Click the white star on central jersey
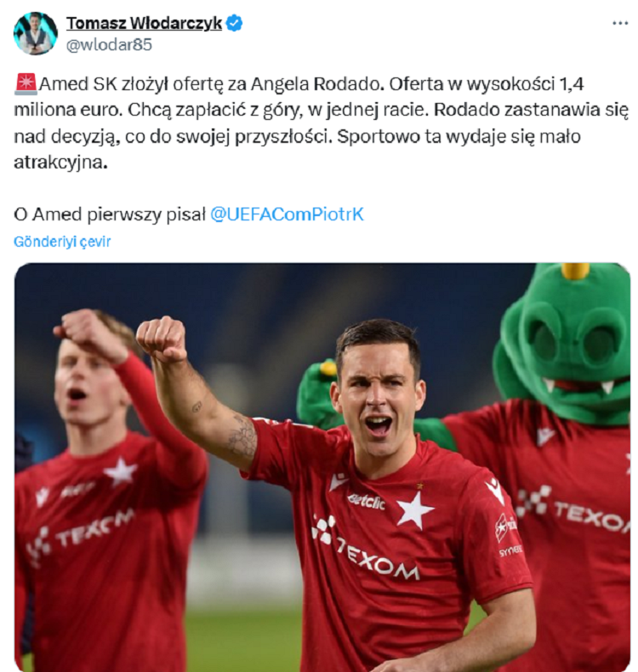Screen dimensions: 638x672 tap(414, 509)
